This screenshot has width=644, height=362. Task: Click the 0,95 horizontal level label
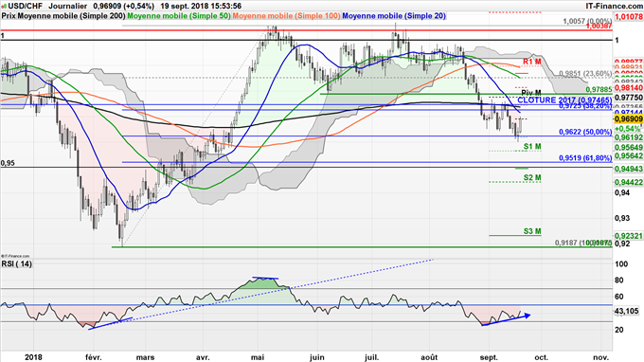pyautogui.click(x=8, y=163)
